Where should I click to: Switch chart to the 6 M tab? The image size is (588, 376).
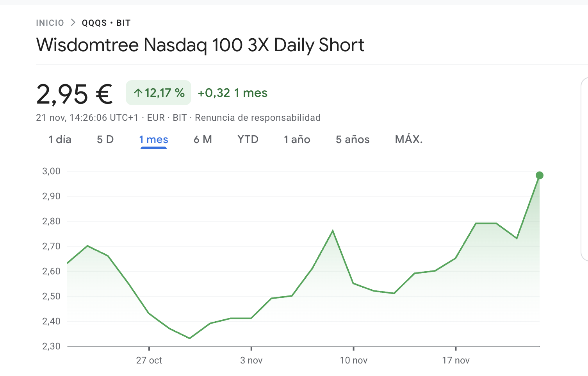[203, 140]
